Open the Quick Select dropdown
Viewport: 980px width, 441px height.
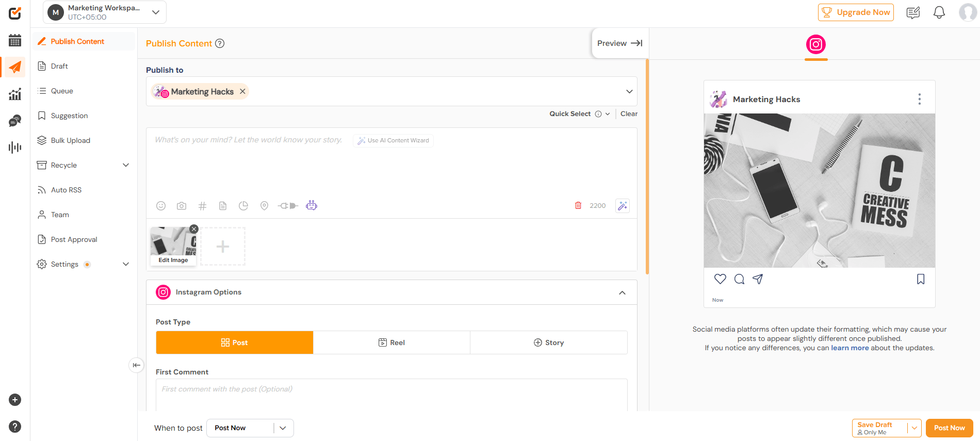click(x=579, y=114)
